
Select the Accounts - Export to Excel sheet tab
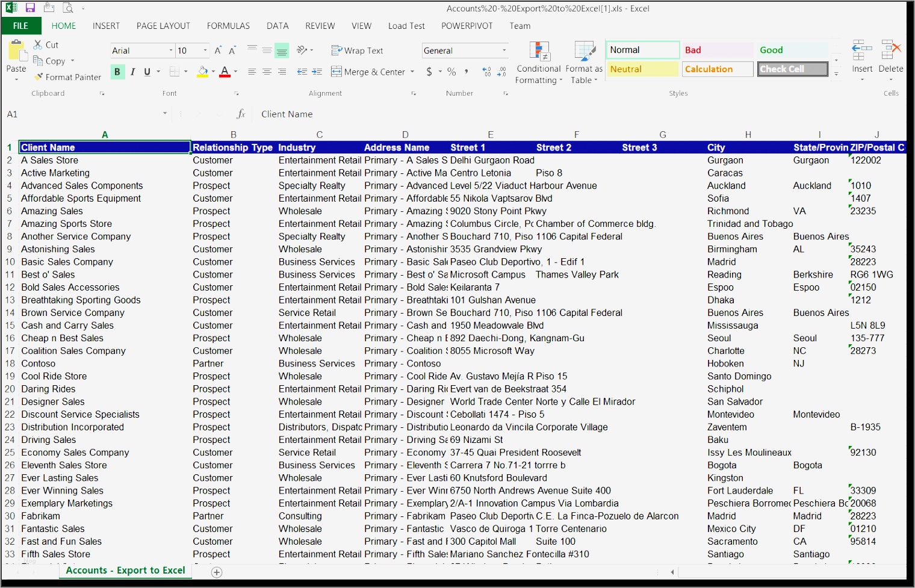click(x=125, y=570)
